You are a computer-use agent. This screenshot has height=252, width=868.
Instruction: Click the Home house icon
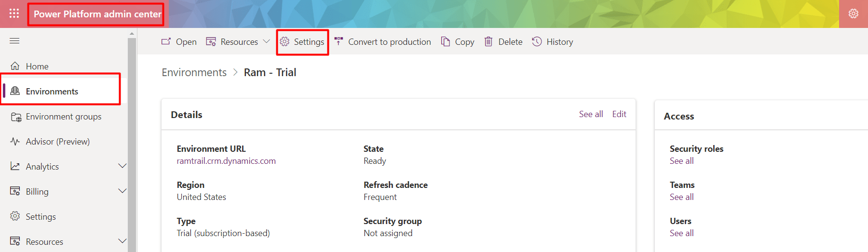(x=15, y=66)
